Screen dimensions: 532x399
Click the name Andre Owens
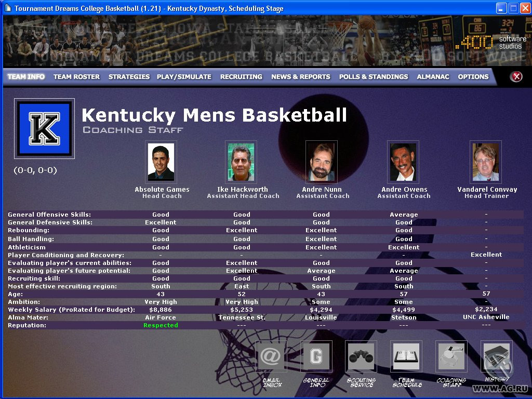click(404, 189)
